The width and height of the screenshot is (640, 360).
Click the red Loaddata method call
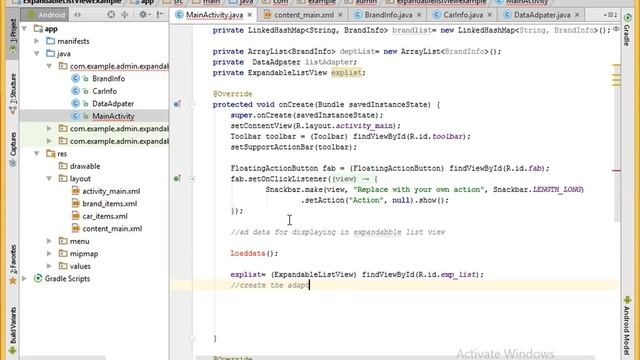248,253
